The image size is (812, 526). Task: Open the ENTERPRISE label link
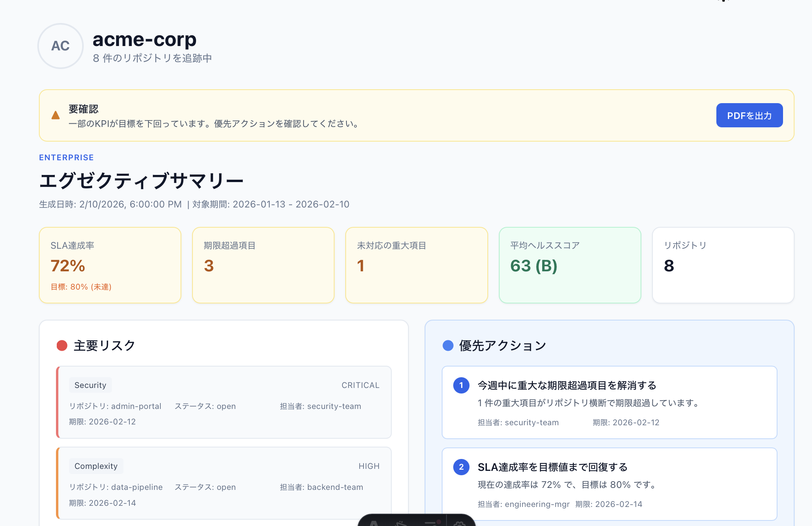[66, 157]
